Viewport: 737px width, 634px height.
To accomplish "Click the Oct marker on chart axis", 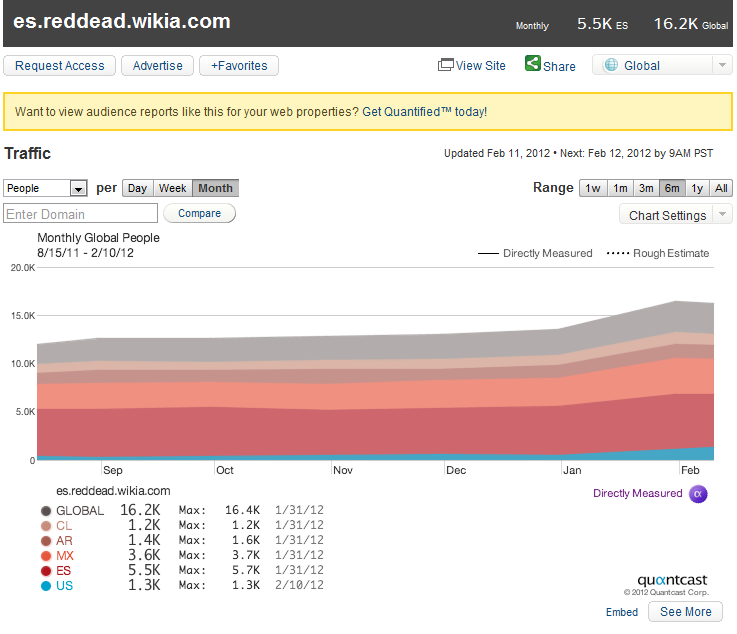I will pos(225,470).
